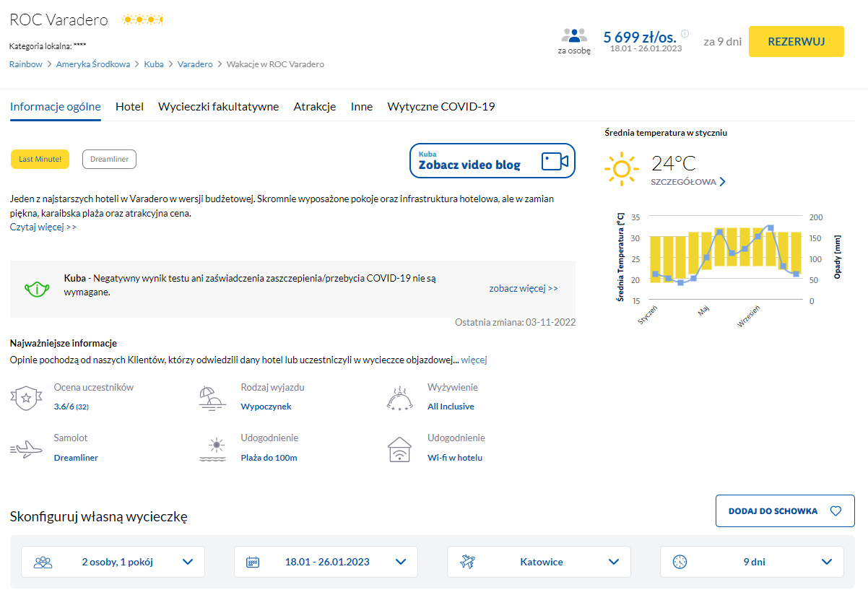This screenshot has width=868, height=595.
Task: Click the info icon beside the price
Action: 685,33
